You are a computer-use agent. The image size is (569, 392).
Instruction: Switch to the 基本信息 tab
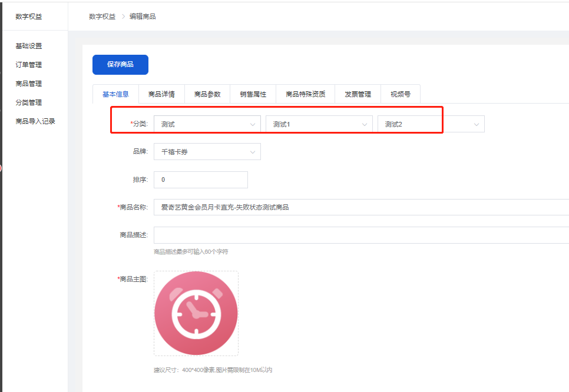point(115,94)
